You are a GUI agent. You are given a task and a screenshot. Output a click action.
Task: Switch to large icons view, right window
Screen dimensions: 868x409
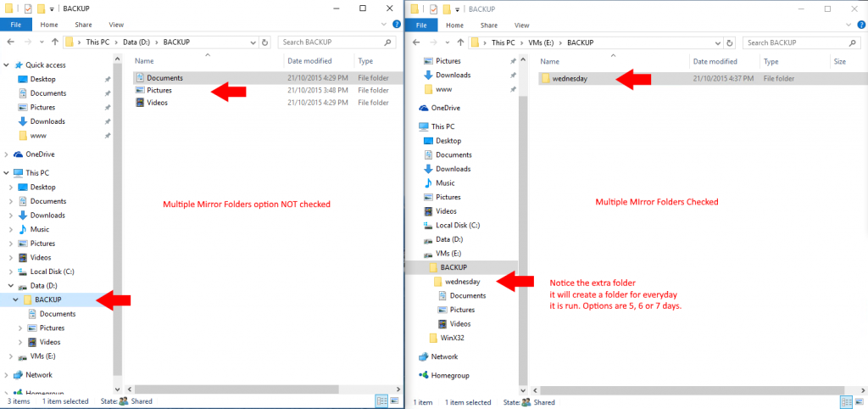pyautogui.click(x=860, y=402)
